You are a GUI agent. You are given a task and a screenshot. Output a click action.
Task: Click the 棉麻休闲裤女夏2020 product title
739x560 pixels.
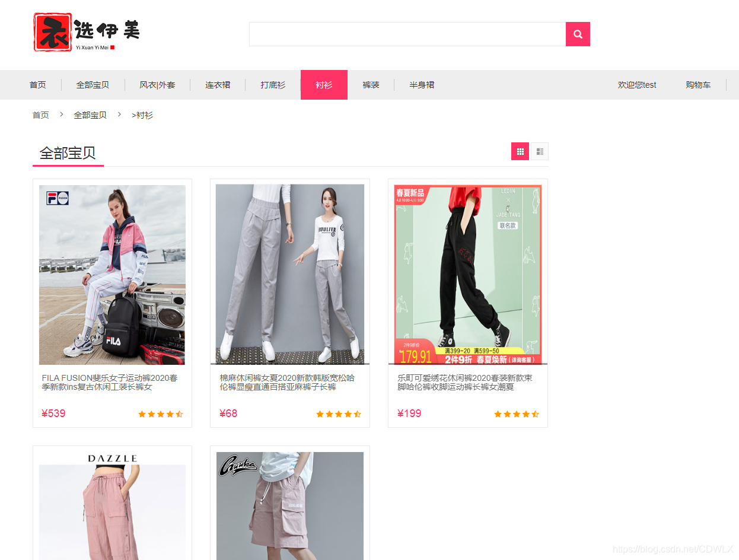coord(287,382)
